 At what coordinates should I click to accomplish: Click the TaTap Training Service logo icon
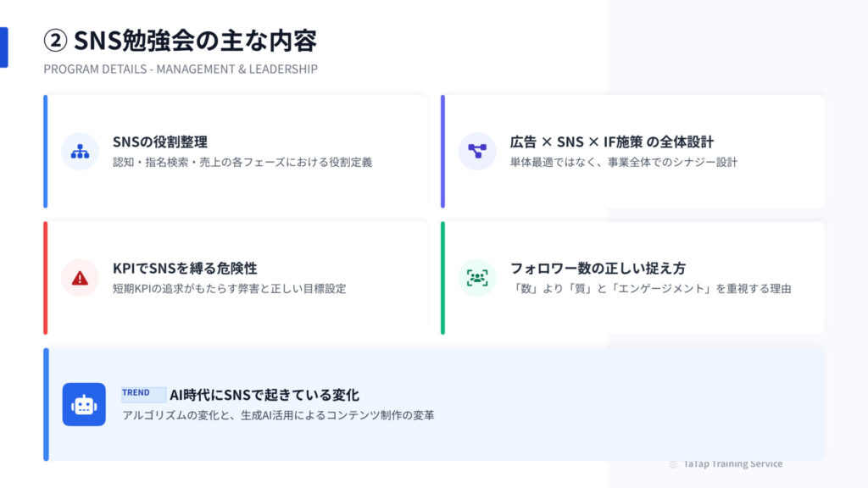coord(673,464)
